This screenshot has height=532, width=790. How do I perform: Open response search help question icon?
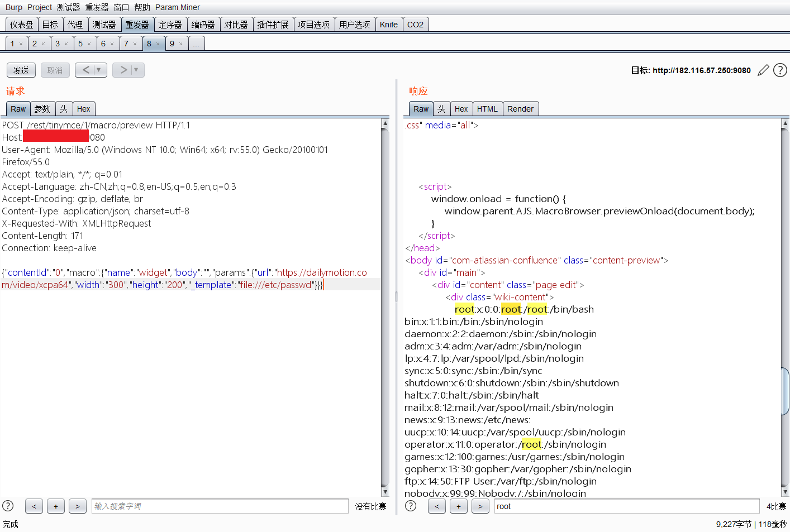[411, 506]
